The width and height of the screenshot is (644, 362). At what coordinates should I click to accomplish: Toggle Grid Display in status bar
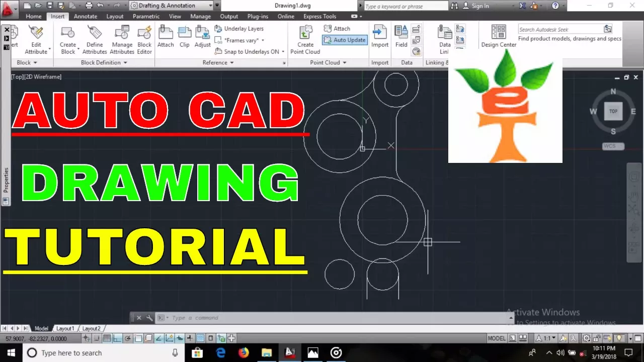point(107,338)
